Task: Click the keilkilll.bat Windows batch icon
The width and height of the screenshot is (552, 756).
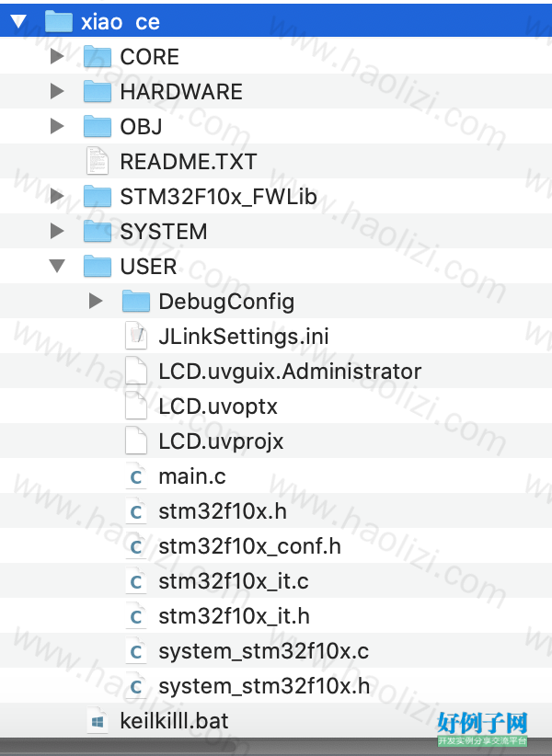Action: [x=98, y=721]
